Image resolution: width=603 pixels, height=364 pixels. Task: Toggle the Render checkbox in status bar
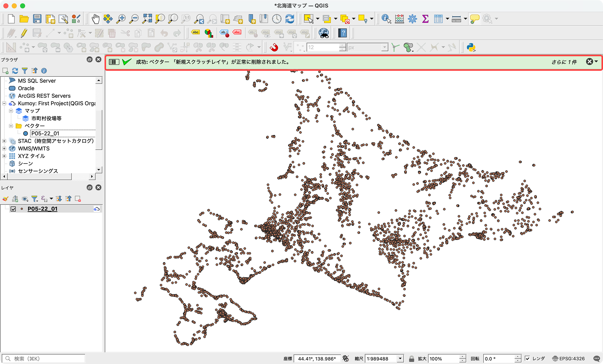tap(527, 358)
